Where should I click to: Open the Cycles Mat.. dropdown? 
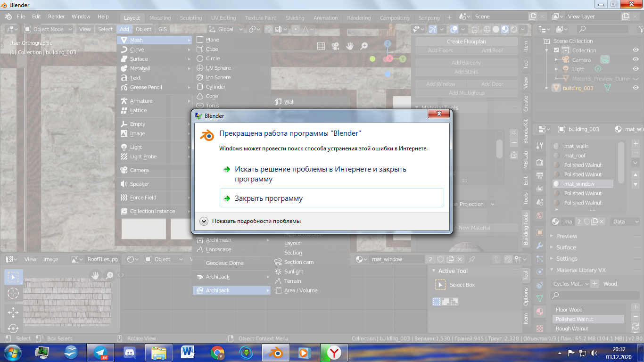click(570, 284)
